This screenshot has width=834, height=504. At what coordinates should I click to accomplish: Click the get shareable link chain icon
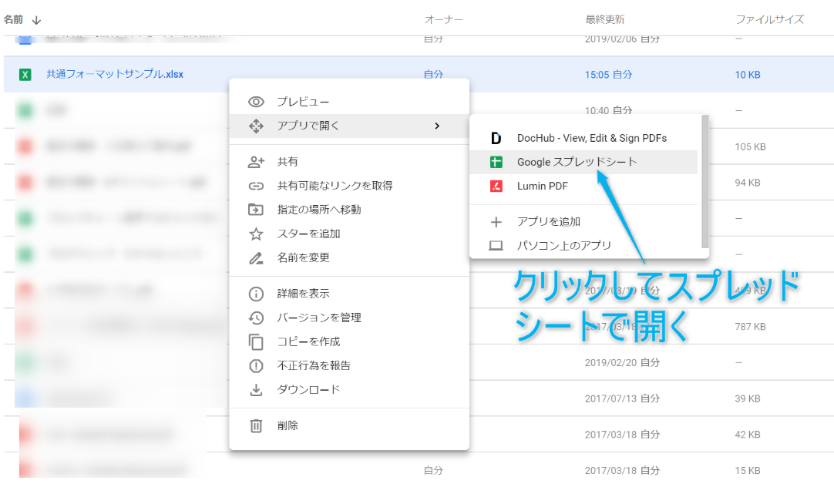(256, 186)
